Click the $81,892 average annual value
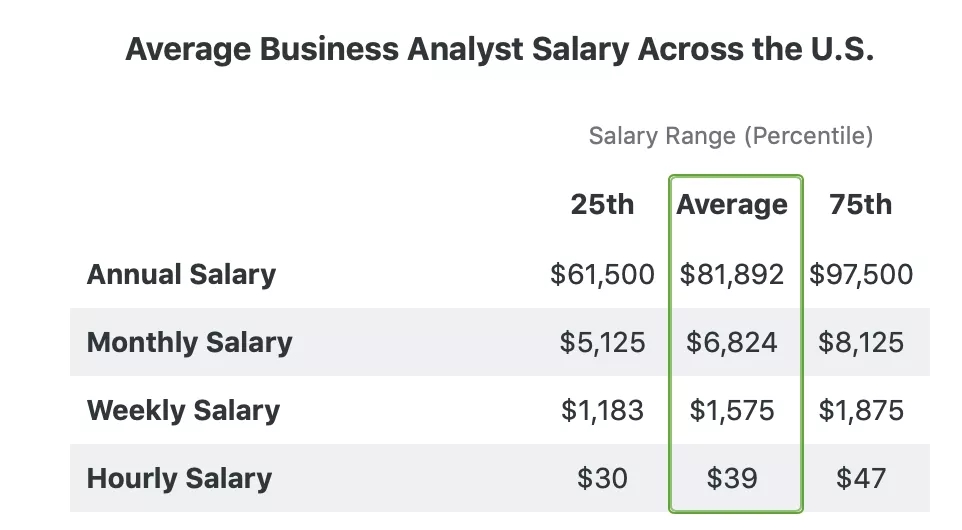 [x=732, y=275]
